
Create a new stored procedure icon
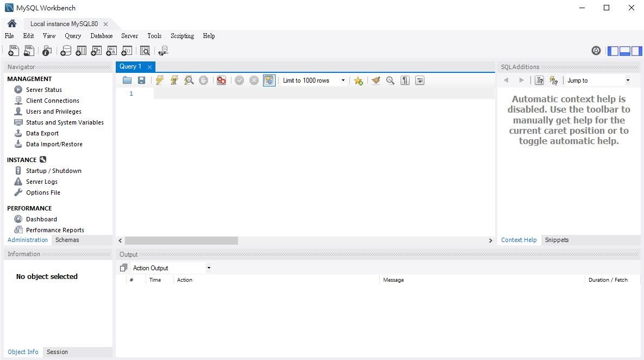point(111,51)
